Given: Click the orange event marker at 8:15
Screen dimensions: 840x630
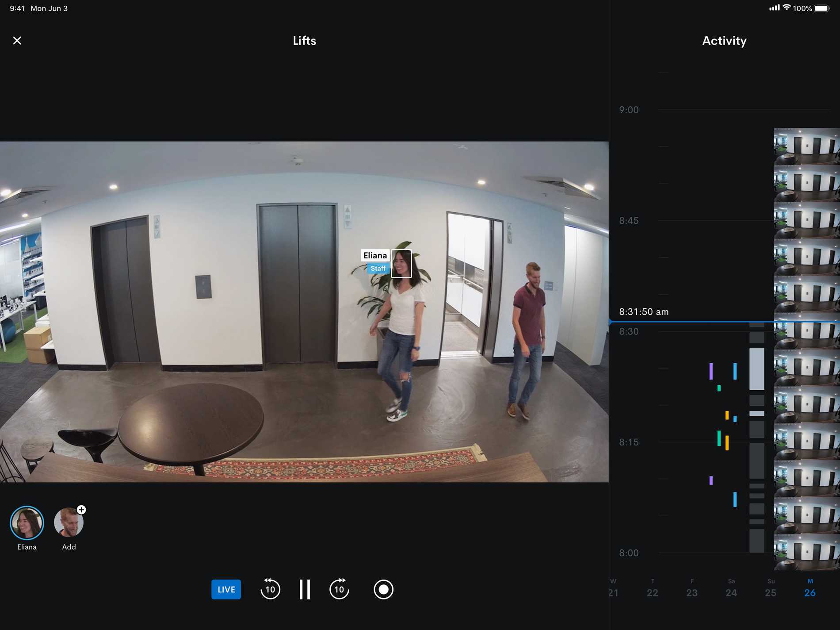Looking at the screenshot, I should 727,443.
